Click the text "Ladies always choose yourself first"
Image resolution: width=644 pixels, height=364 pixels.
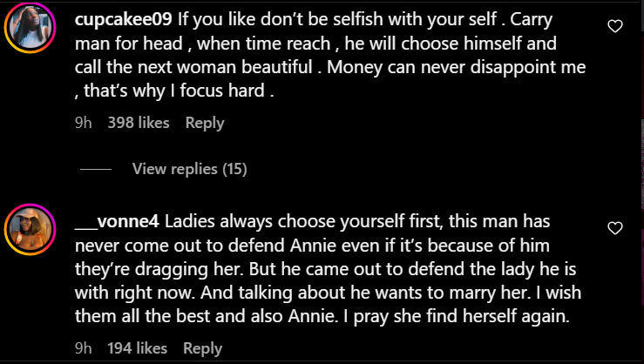(288, 222)
